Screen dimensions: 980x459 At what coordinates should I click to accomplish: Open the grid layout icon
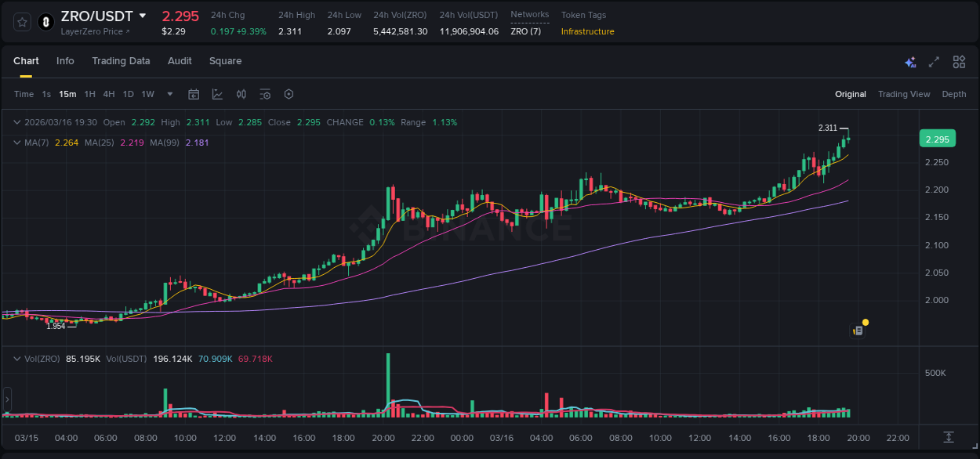959,61
